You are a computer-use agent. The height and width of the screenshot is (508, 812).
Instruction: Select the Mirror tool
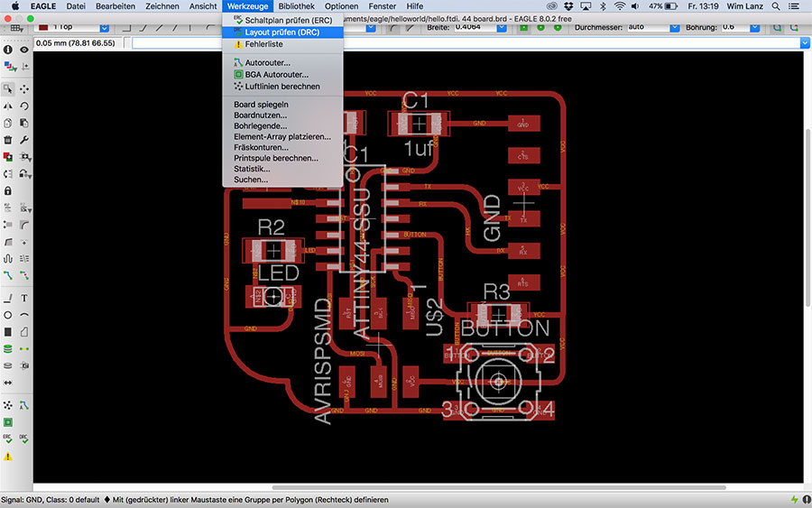point(8,106)
